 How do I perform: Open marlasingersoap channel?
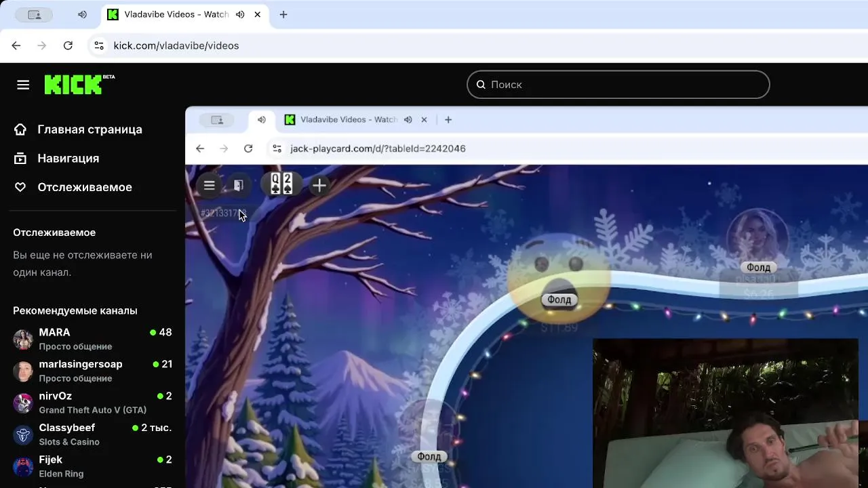pyautogui.click(x=92, y=371)
